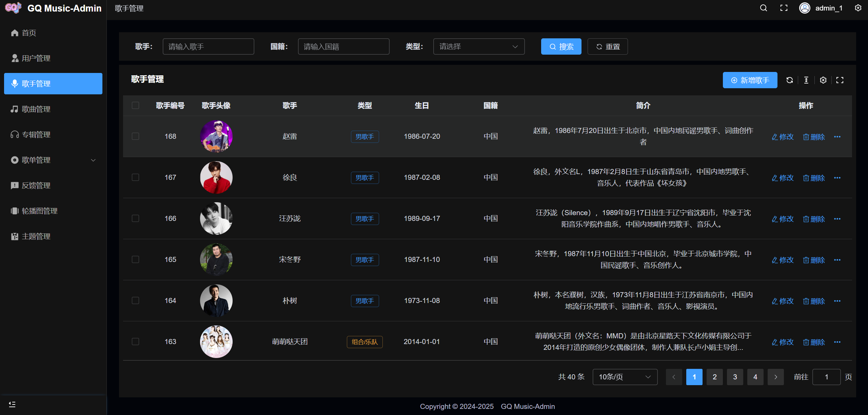The image size is (868, 415).
Task: Toggle fullscreen from the top bar icon
Action: click(784, 8)
